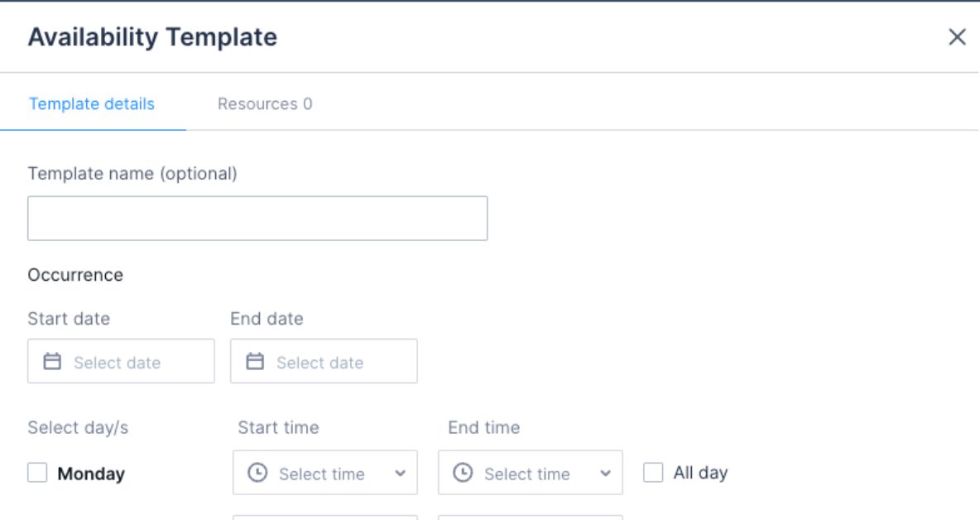
Task: Open the End date 'Select date' field
Action: coord(324,362)
